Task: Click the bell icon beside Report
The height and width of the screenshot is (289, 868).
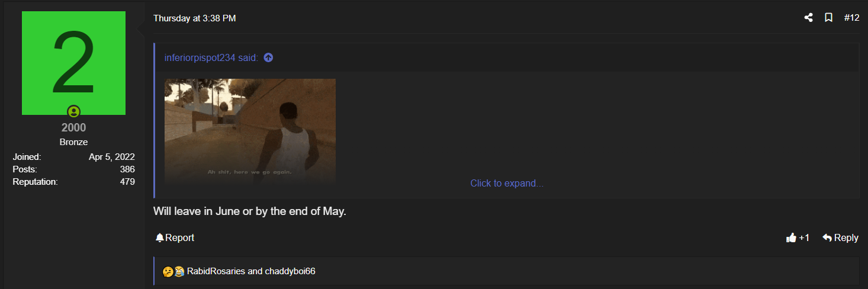Action: point(159,237)
